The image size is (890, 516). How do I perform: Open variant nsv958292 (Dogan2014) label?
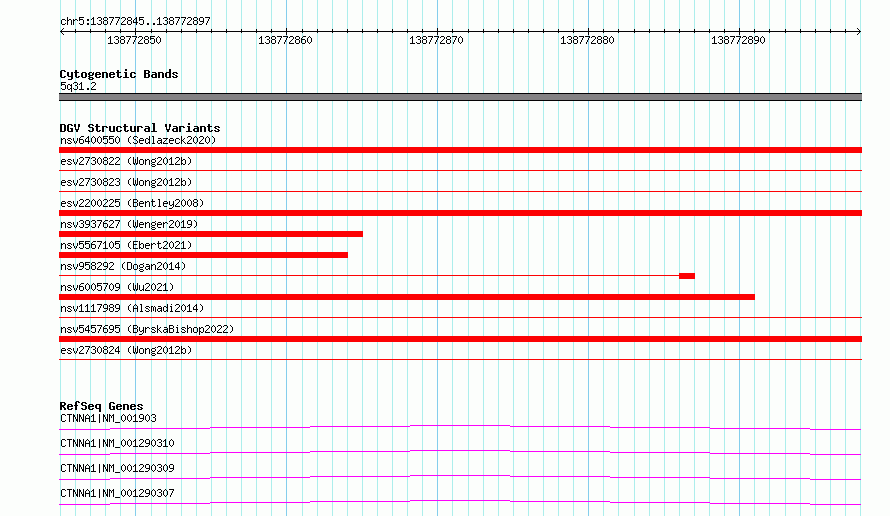click(123, 266)
